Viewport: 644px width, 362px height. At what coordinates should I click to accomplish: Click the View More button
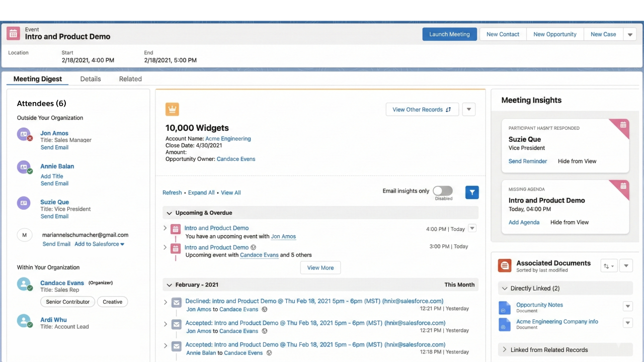coord(320,267)
